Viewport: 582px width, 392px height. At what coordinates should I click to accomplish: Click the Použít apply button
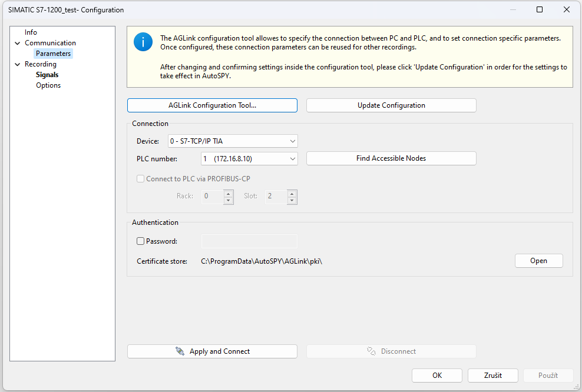[548, 376]
